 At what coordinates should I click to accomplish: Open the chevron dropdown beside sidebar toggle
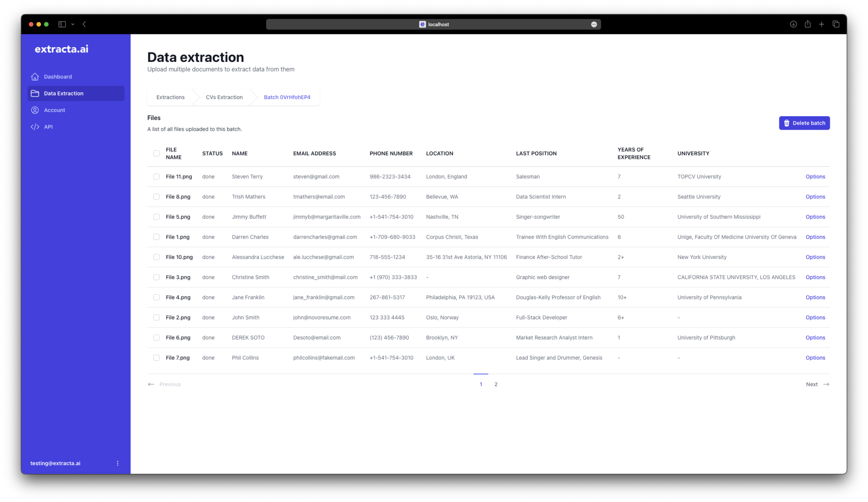(72, 24)
